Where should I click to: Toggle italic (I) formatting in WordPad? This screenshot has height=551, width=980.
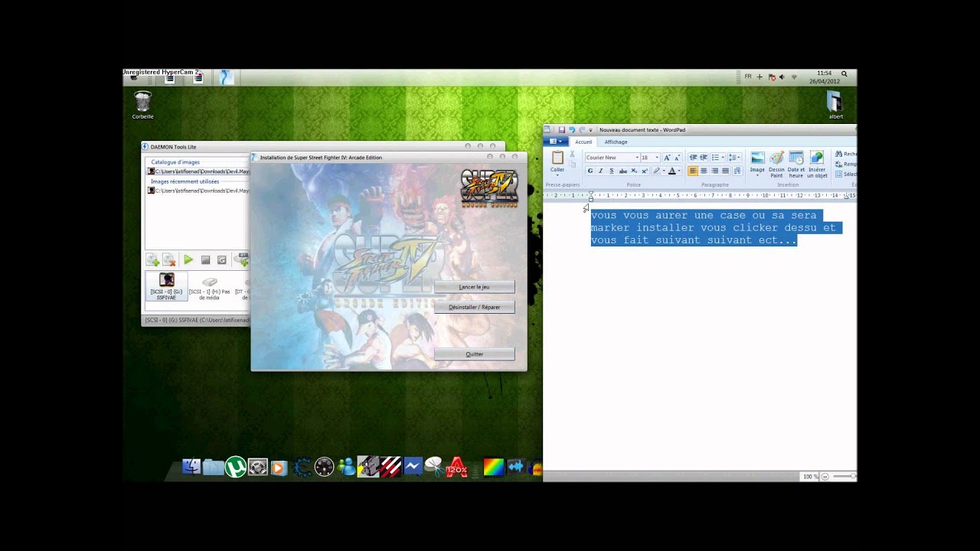click(601, 171)
